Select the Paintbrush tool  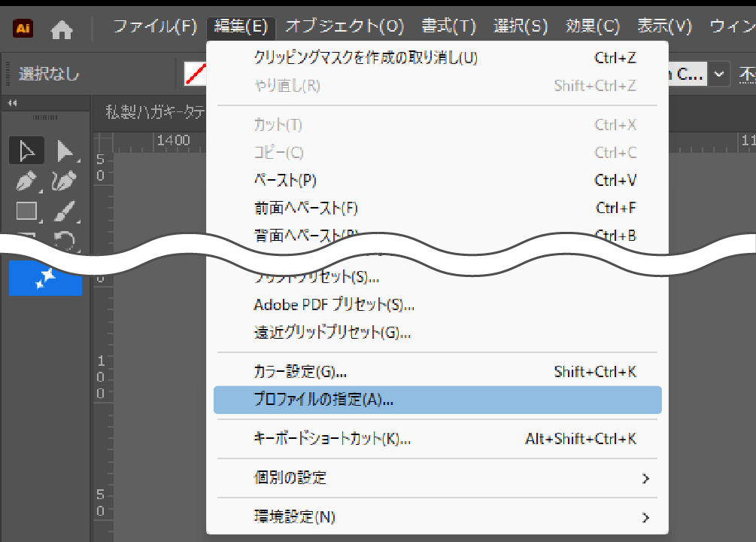pyautogui.click(x=64, y=212)
